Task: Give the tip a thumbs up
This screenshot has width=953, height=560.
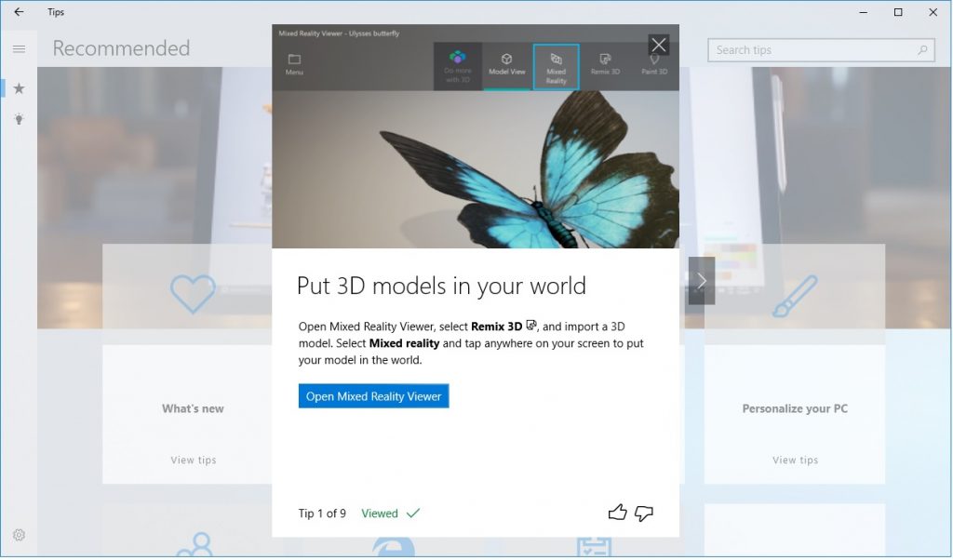Action: click(x=618, y=513)
